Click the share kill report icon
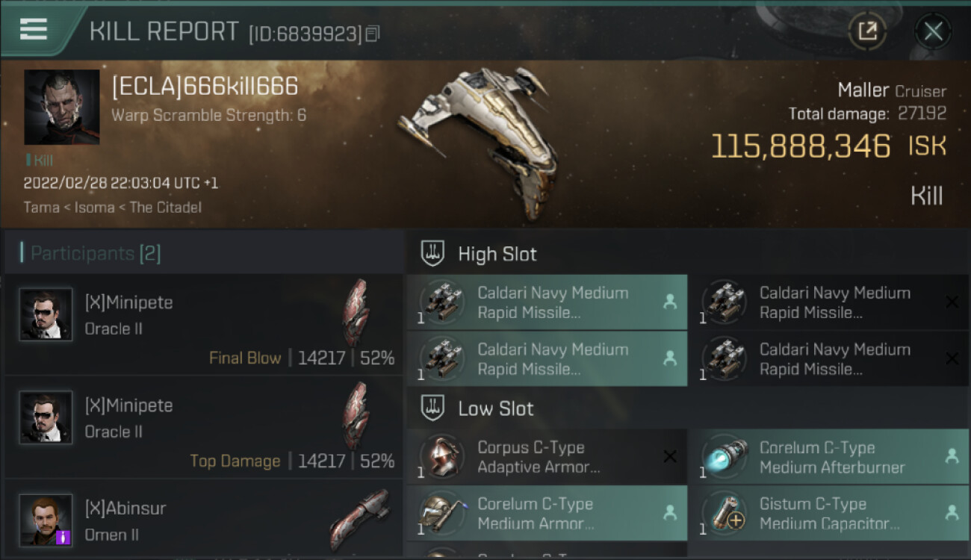The image size is (971, 560). click(x=867, y=31)
